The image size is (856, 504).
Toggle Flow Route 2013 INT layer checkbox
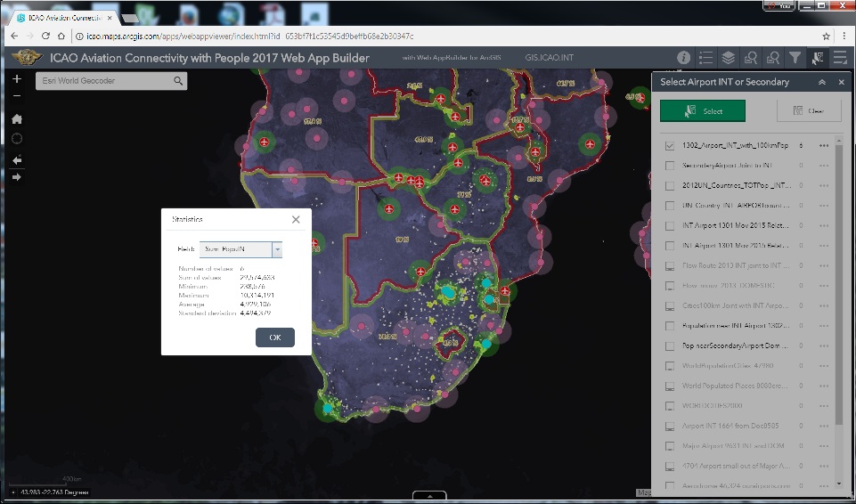(670, 266)
